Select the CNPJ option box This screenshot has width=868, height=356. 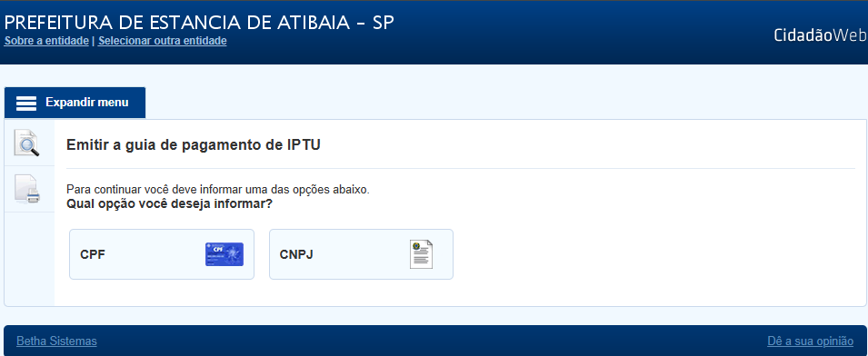pyautogui.click(x=361, y=254)
